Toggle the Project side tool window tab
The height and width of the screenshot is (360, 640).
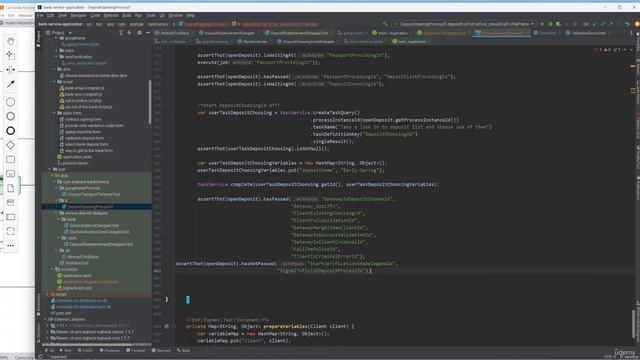38,39
